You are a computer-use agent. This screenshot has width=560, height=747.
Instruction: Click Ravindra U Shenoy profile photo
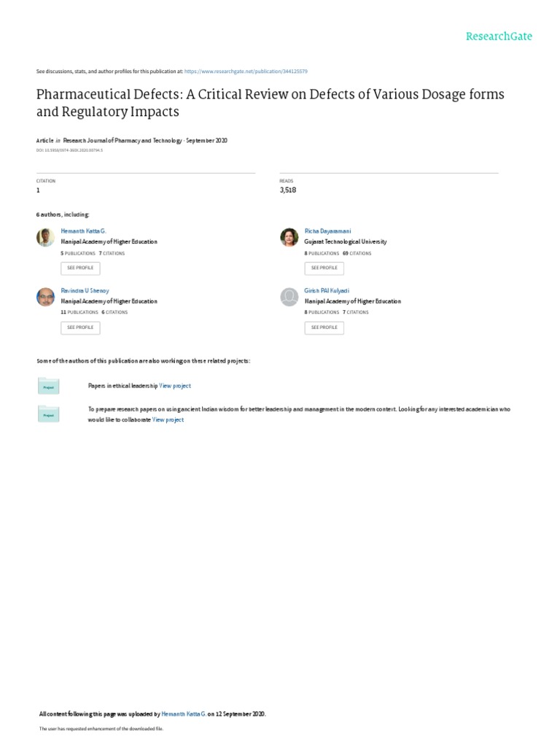[45, 297]
